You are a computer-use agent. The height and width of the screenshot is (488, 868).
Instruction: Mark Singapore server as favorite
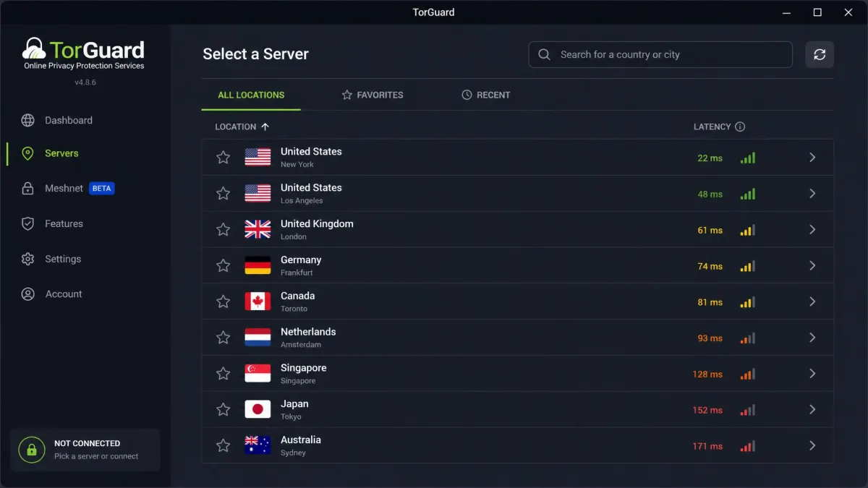pyautogui.click(x=224, y=374)
